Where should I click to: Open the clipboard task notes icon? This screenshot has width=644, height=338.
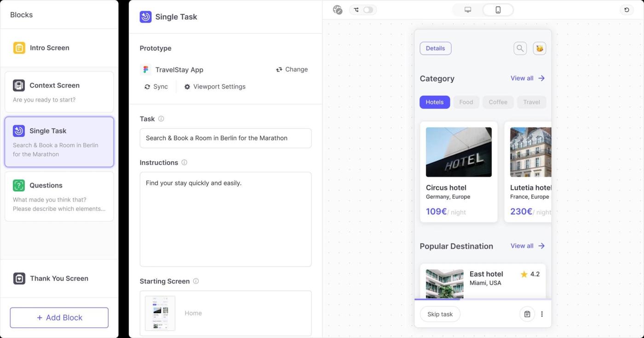[527, 314]
